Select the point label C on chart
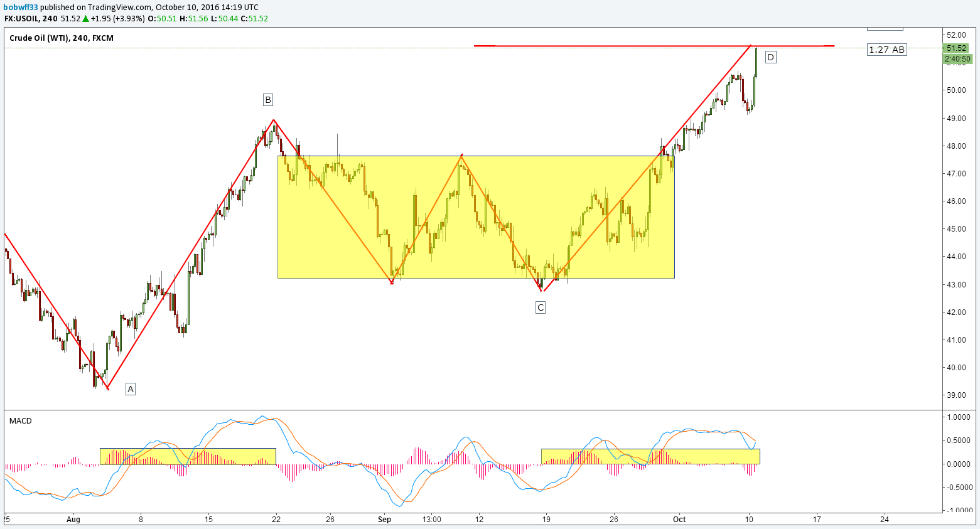The image size is (980, 529). [x=541, y=307]
